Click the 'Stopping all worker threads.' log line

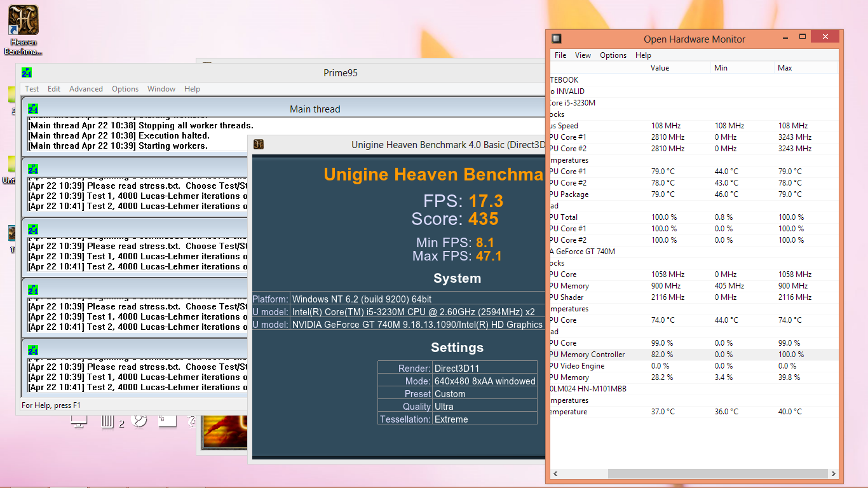140,125
